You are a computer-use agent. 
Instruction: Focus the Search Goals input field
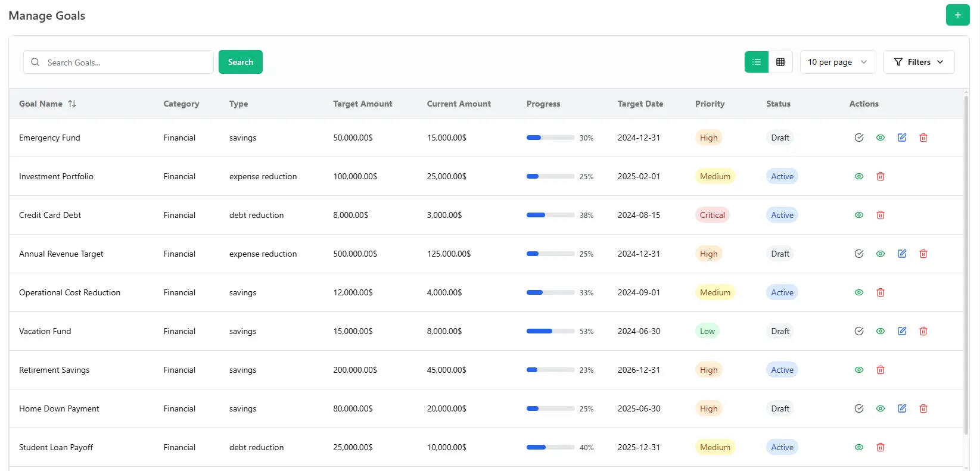[119, 62]
